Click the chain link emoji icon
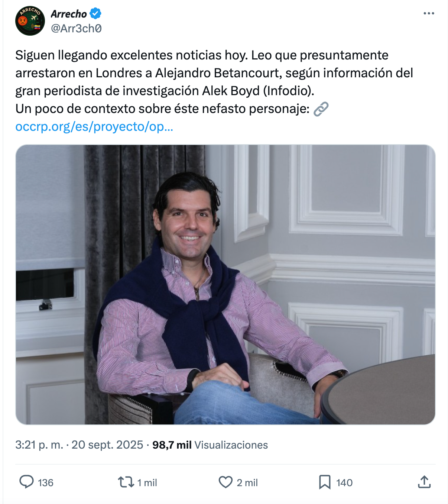The height and width of the screenshot is (504, 448). pos(321,109)
